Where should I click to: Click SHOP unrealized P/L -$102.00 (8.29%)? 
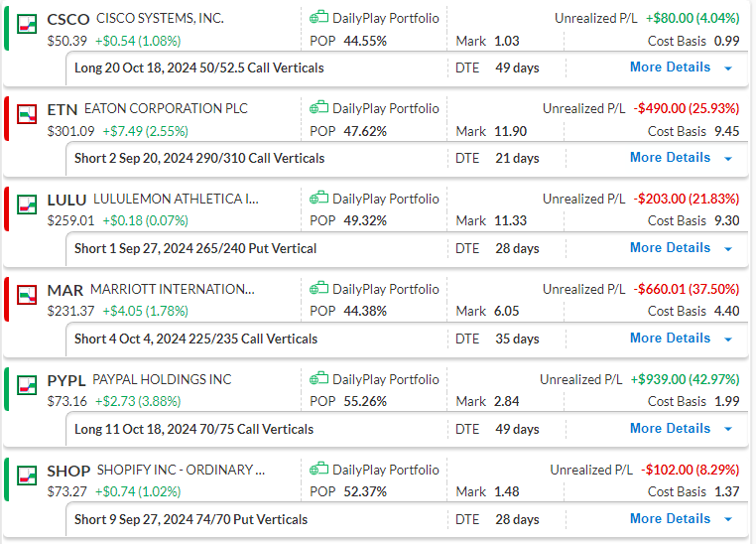691,470
